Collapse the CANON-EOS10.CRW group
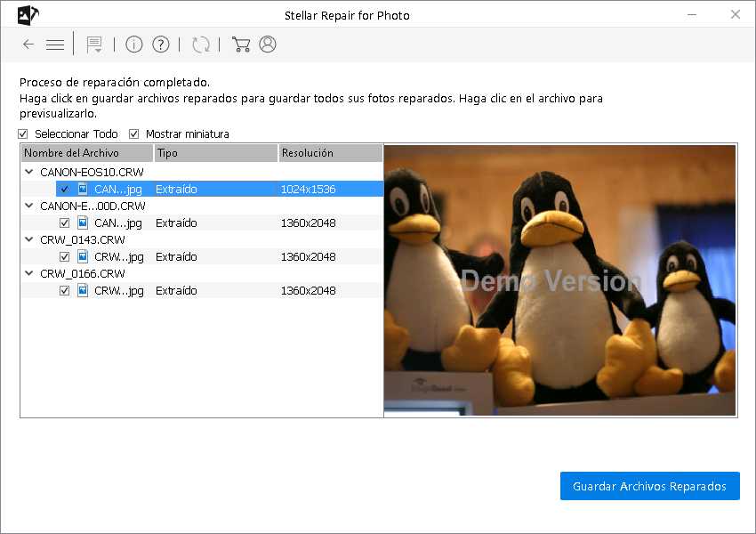756x534 pixels. pos(29,172)
